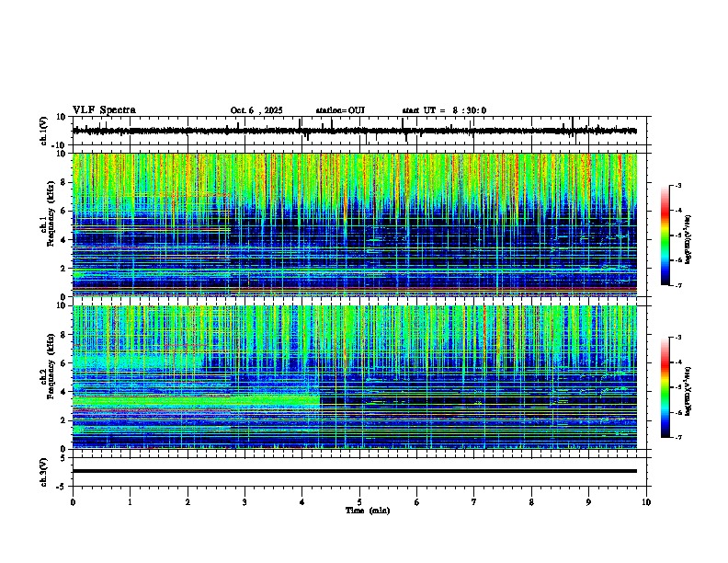The height and width of the screenshot is (563, 728).
Task: Click the ch.1 color bar log(PSD) label
Action: point(688,239)
